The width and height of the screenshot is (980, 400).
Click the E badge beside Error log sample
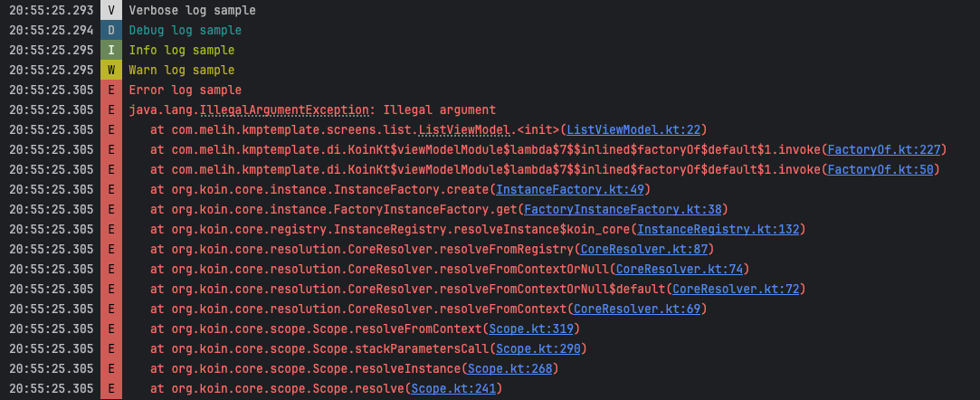pos(110,90)
